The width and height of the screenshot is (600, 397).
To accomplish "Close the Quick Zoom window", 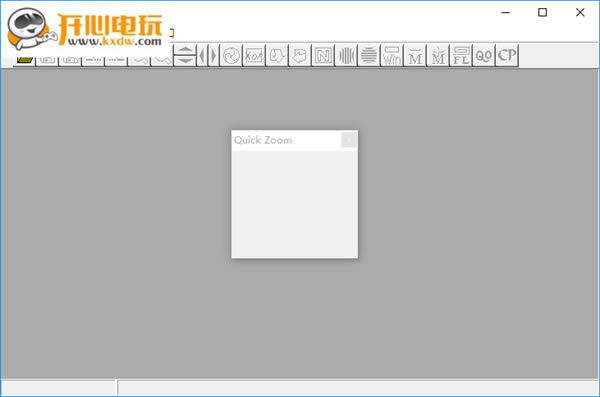I will 349,140.
